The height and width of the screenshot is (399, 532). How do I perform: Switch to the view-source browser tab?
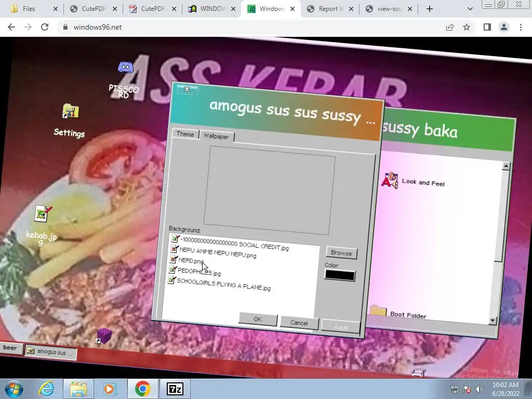click(x=389, y=9)
